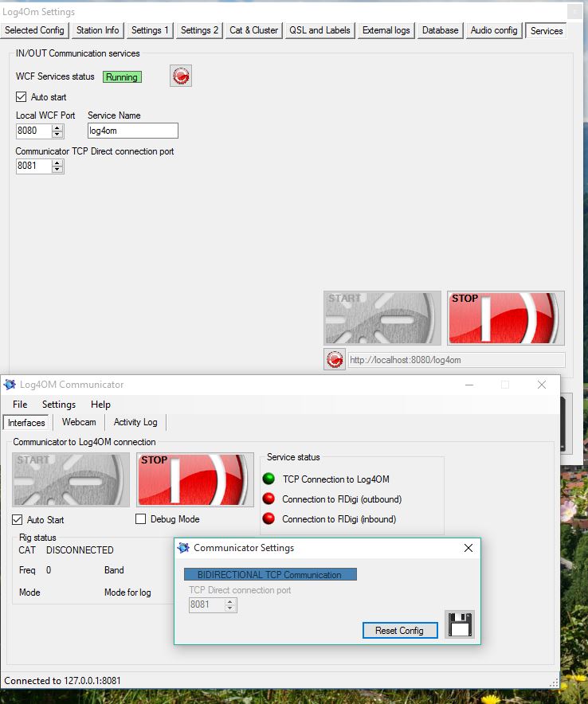
Task: Select Interfaces tab in Communicator
Action: tap(26, 423)
